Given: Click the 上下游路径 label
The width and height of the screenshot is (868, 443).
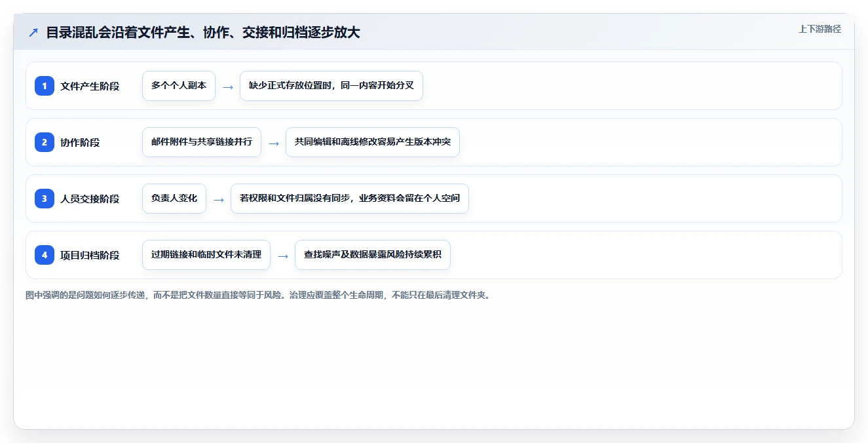Looking at the screenshot, I should tap(820, 29).
